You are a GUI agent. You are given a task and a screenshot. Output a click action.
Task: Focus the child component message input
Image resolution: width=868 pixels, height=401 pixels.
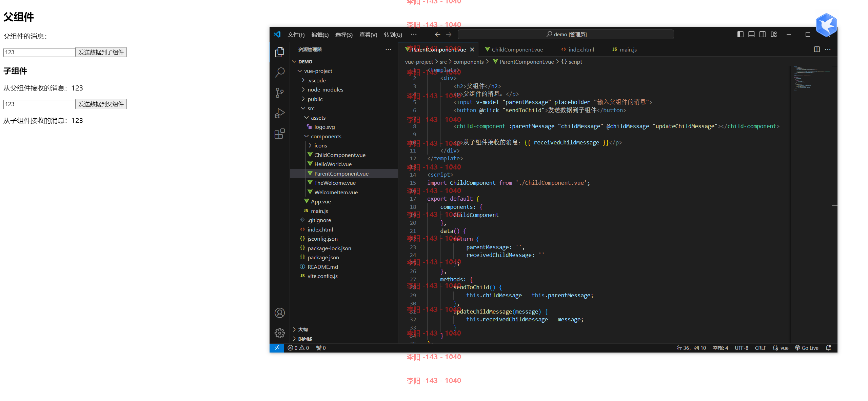coord(39,104)
